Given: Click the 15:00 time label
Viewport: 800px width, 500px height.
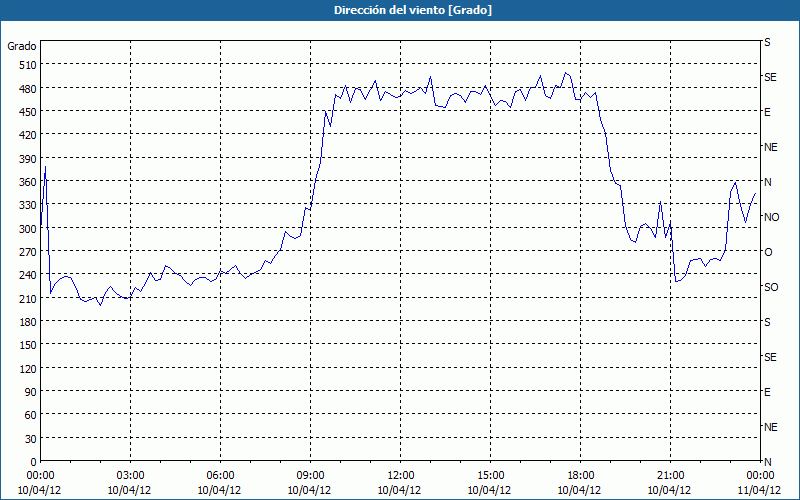Looking at the screenshot, I should (x=490, y=476).
